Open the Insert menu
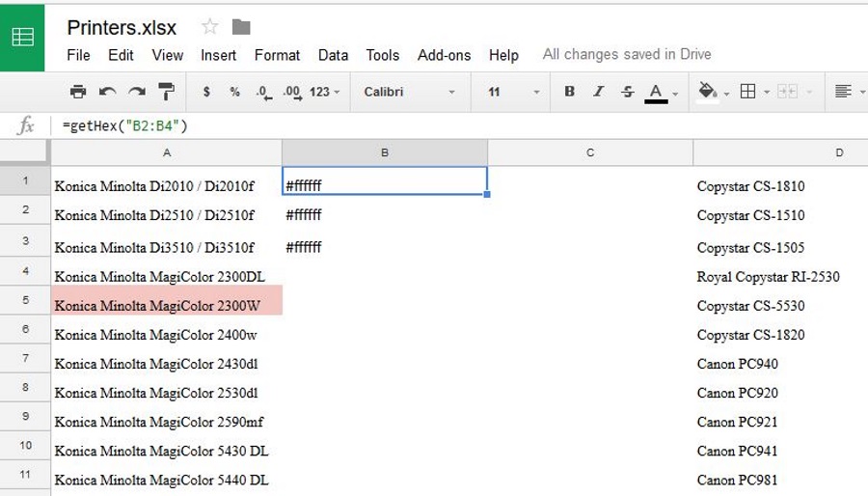Image resolution: width=868 pixels, height=496 pixels. click(218, 55)
